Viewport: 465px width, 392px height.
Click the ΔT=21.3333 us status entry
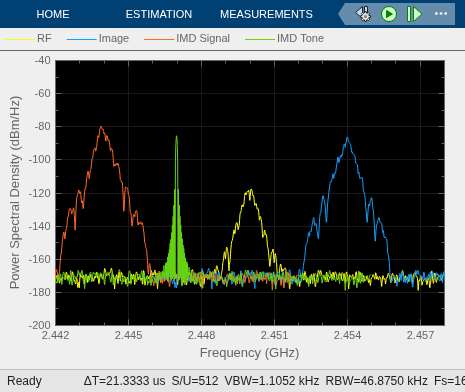[x=124, y=381]
